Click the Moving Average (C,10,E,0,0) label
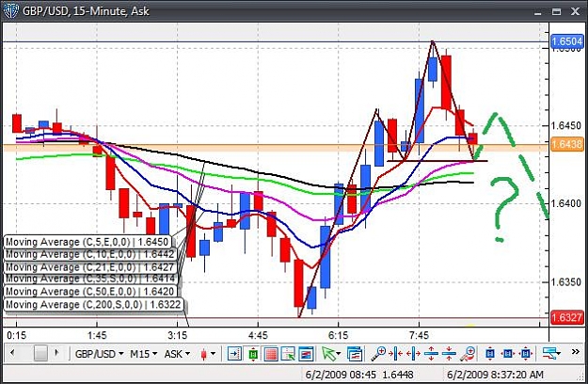588x384 pixels. (x=90, y=255)
